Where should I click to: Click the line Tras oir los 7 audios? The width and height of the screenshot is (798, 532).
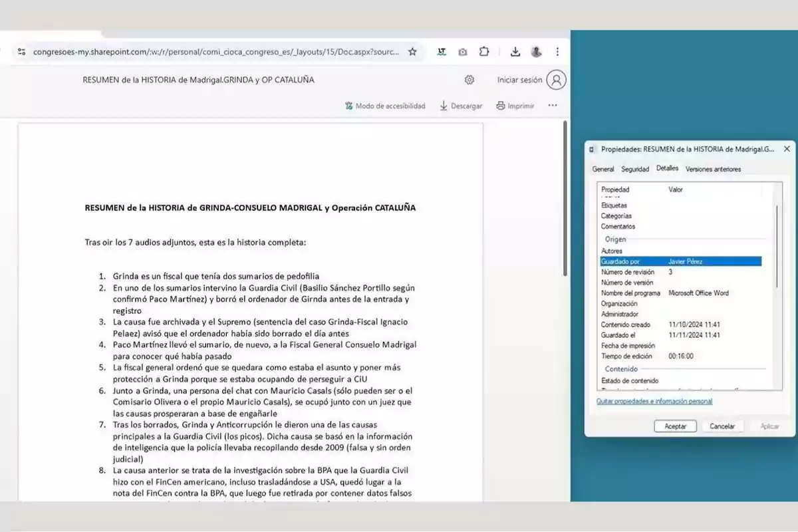coord(196,242)
